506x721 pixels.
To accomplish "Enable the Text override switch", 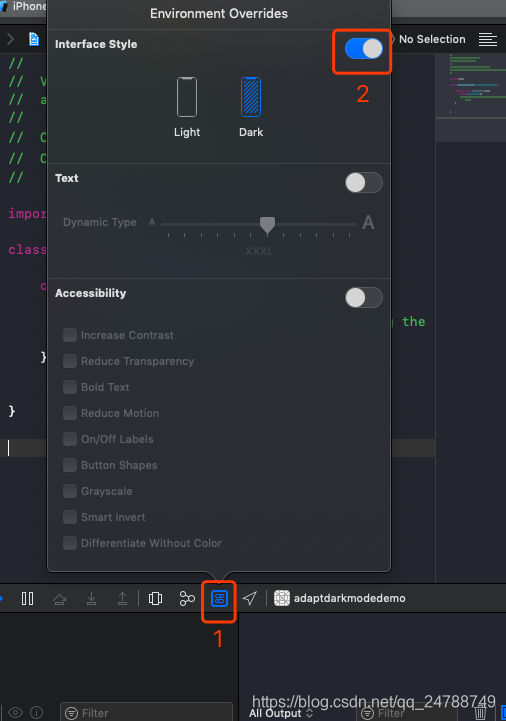I will pyautogui.click(x=364, y=183).
